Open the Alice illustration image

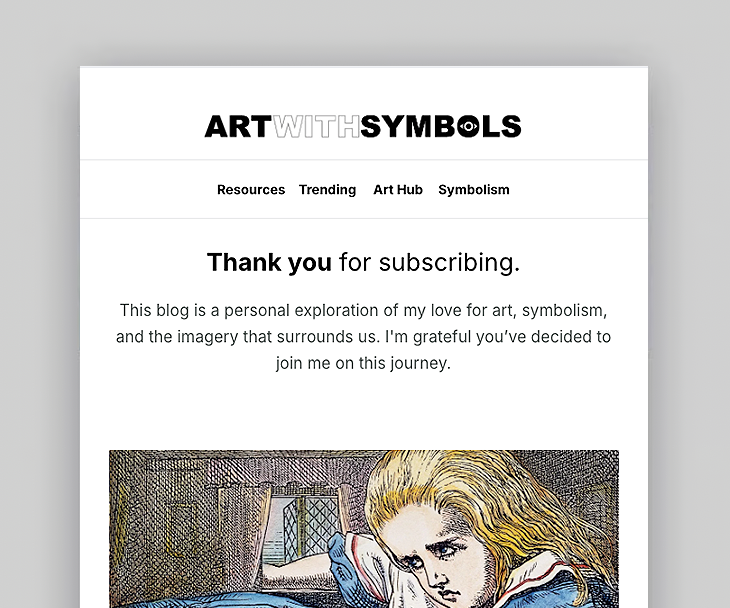363,528
